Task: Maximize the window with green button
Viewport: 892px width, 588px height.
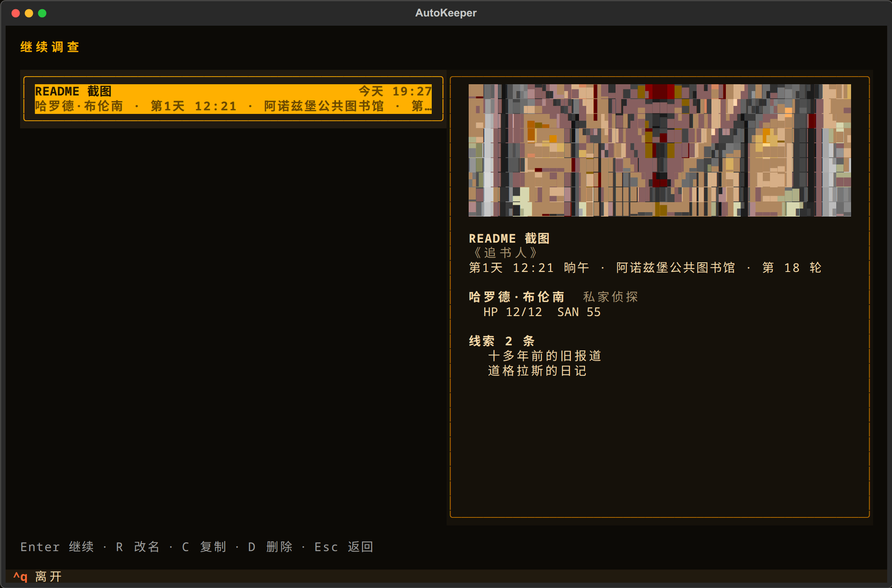Action: click(x=43, y=13)
